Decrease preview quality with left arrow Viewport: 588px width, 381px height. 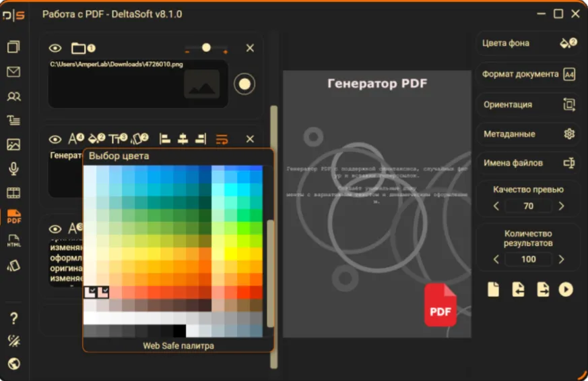(x=496, y=206)
